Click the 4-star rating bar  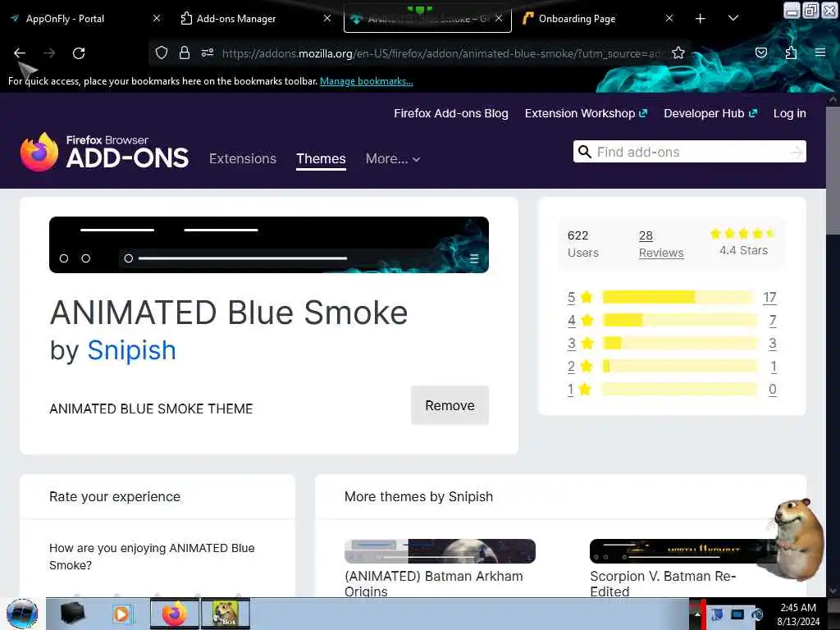[680, 321]
